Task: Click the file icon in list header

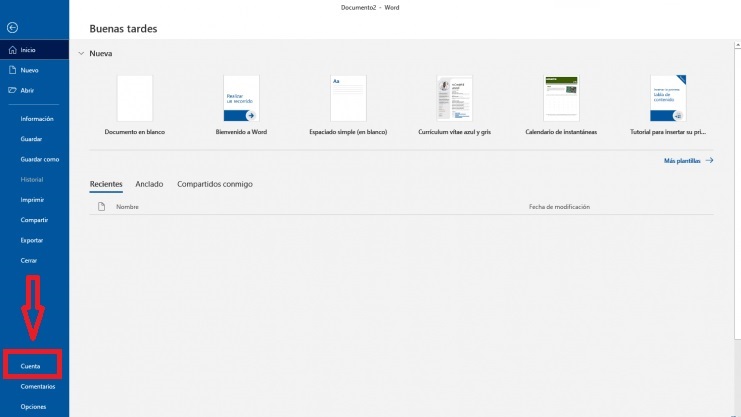Action: pos(101,207)
